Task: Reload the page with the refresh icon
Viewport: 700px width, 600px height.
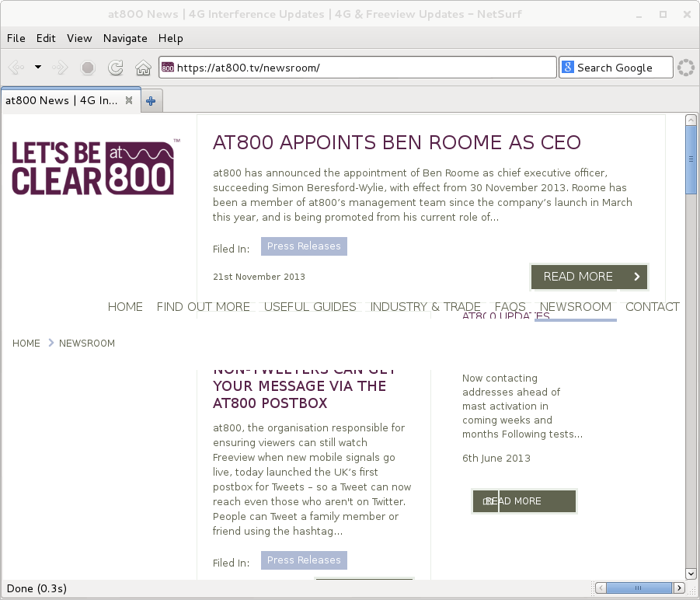Action: pos(115,68)
